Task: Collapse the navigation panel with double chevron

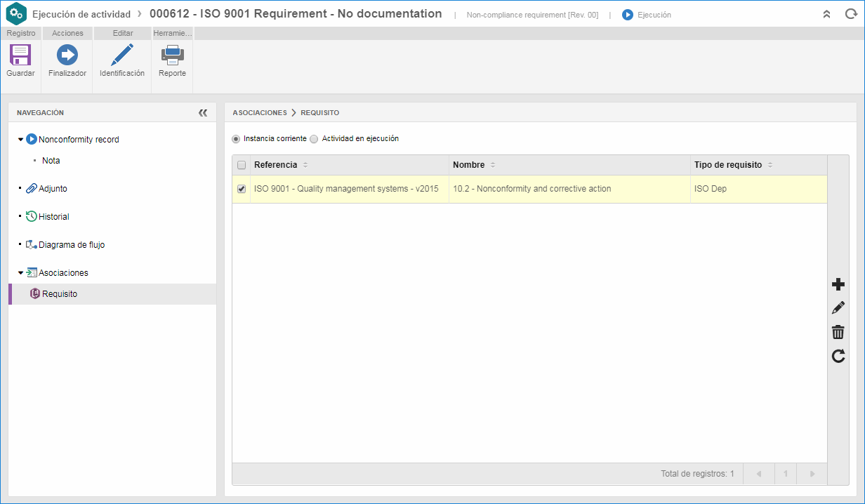Action: coord(203,112)
